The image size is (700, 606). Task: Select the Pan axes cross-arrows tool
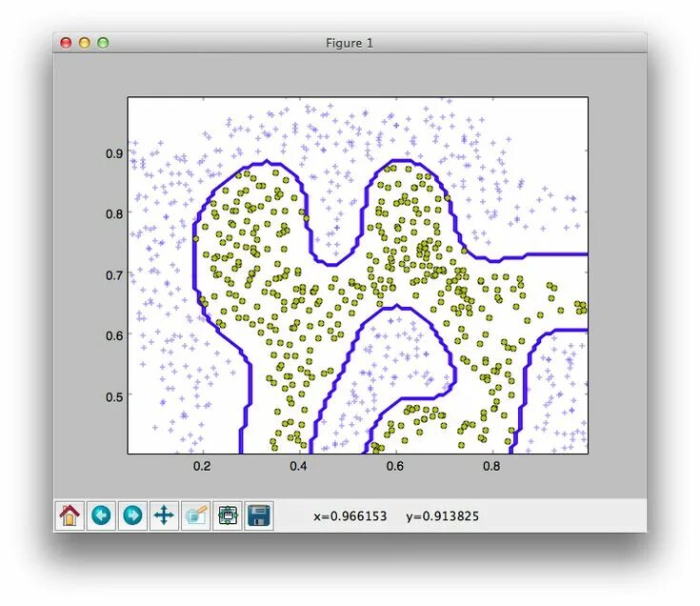coord(164,515)
